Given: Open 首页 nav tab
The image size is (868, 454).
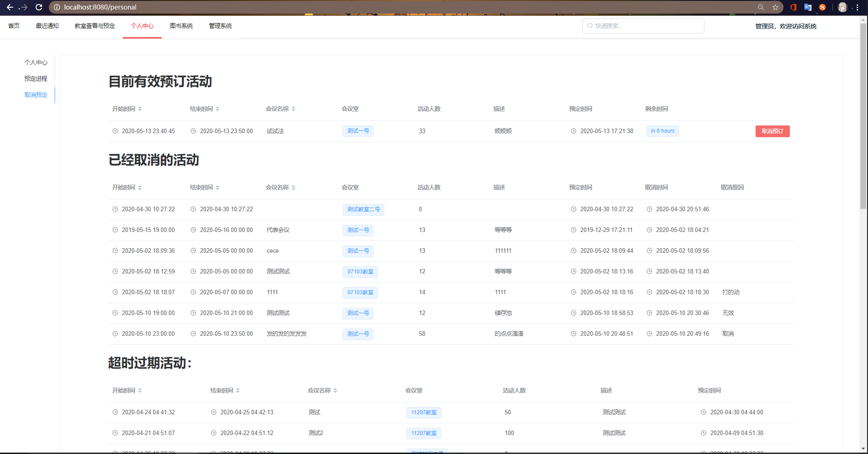Looking at the screenshot, I should click(x=14, y=26).
